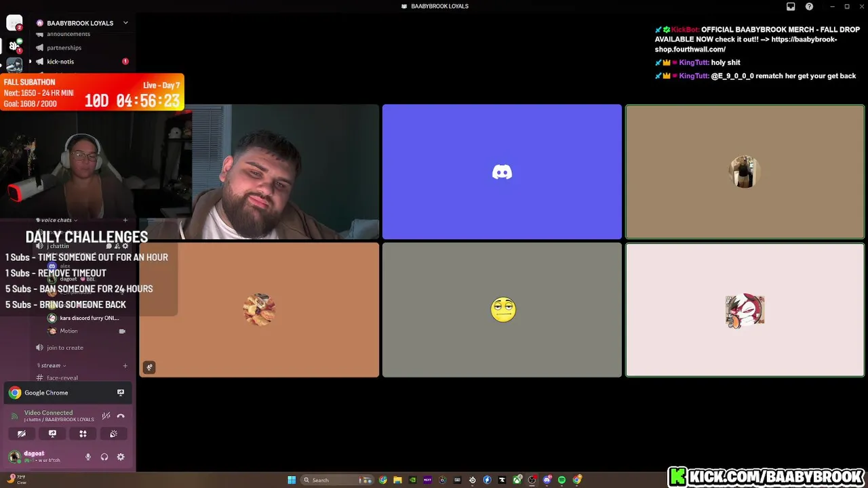Select the tan participant tile with photo avatar

tap(745, 171)
